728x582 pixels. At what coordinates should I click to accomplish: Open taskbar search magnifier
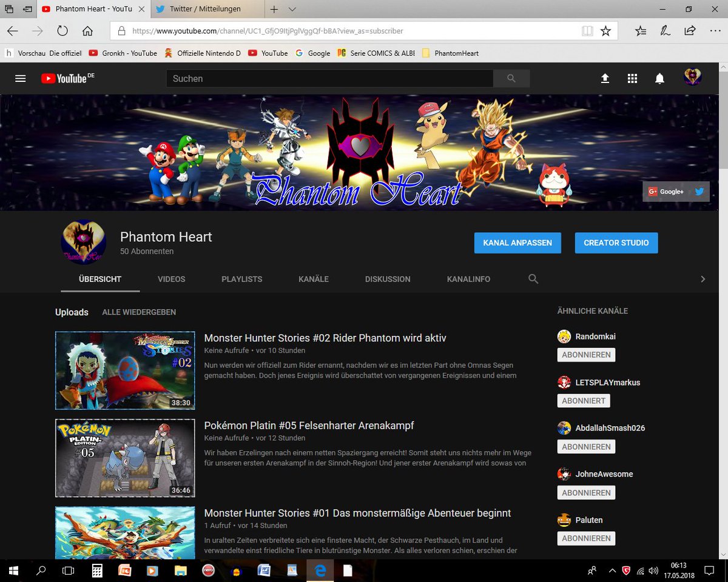[41, 570]
